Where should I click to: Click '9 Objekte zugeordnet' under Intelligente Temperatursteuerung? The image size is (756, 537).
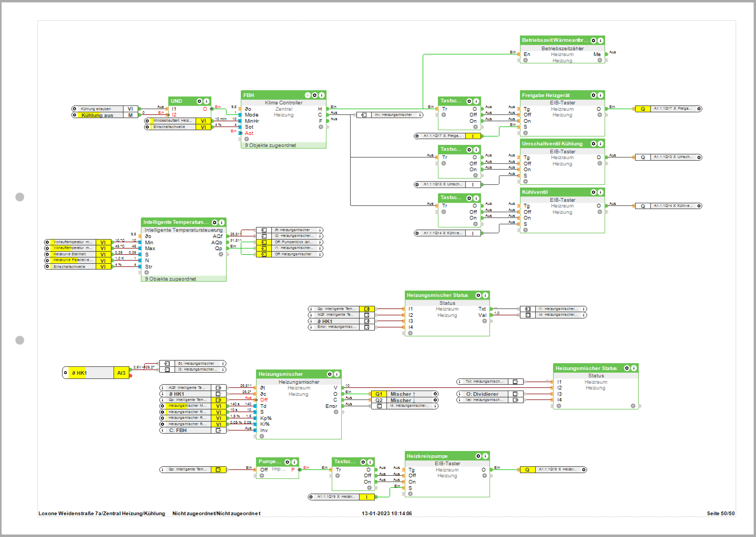coord(171,279)
